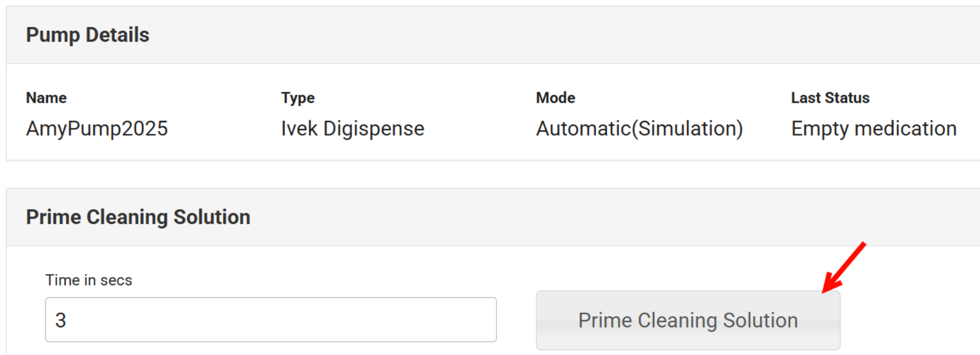Image resolution: width=980 pixels, height=355 pixels.
Task: Click the Name column label
Action: [x=47, y=98]
